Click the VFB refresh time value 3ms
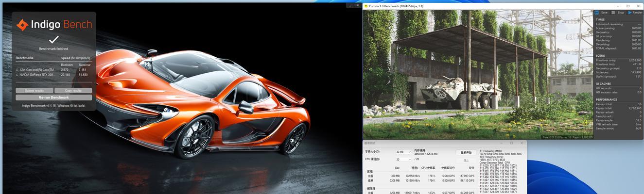Image resolution: width=644 pixels, height=194 pixels. point(639,124)
